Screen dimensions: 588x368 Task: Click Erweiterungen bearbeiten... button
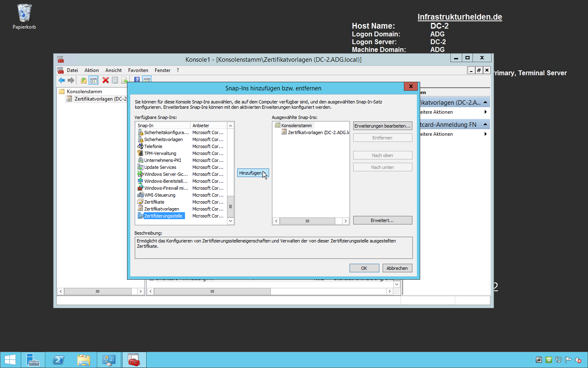(383, 126)
